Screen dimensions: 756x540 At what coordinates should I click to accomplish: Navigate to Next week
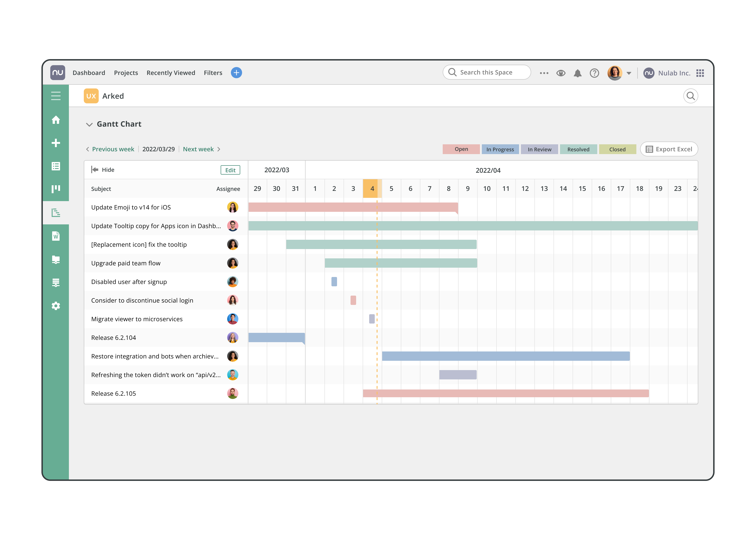[198, 149]
